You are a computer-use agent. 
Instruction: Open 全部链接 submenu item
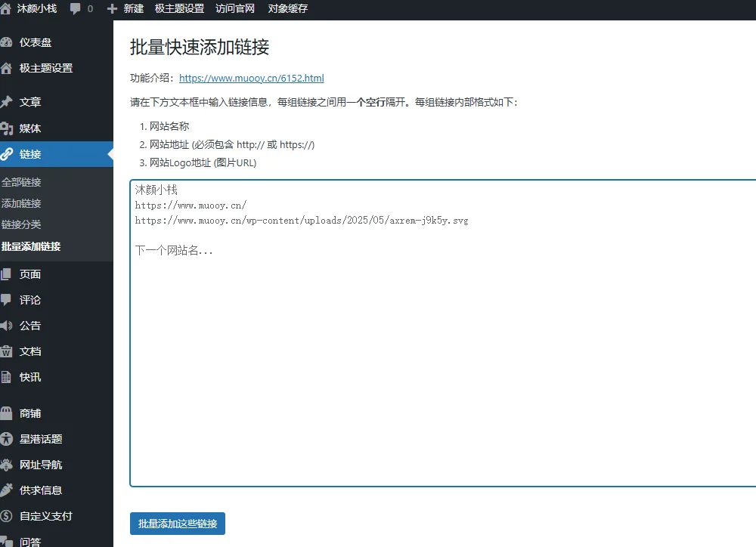coord(21,182)
